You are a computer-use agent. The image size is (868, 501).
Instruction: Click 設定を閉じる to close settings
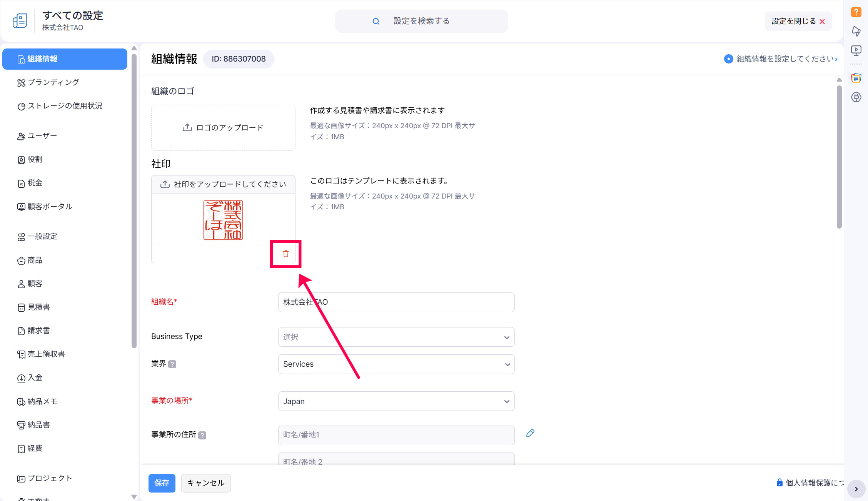click(798, 21)
